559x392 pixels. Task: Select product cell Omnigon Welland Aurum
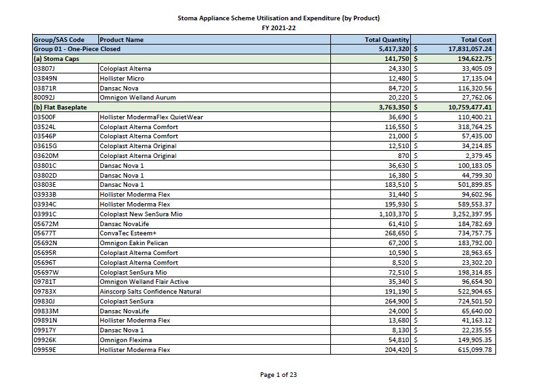pyautogui.click(x=214, y=98)
